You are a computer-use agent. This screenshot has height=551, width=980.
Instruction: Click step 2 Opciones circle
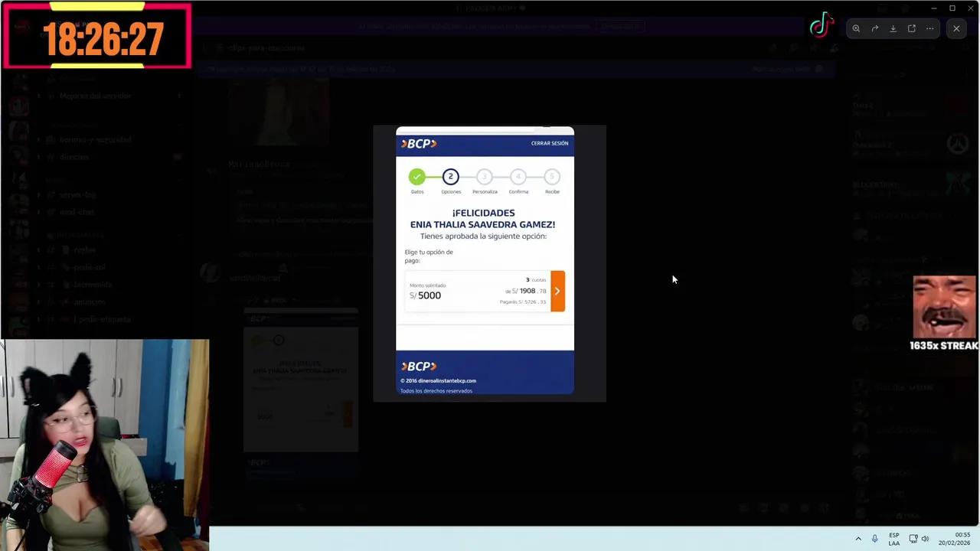pyautogui.click(x=450, y=177)
